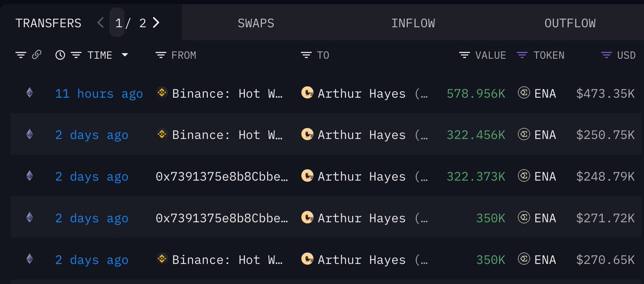Viewport: 644px width, 284px height.
Task: Click the page number 1 field
Action: point(118,21)
